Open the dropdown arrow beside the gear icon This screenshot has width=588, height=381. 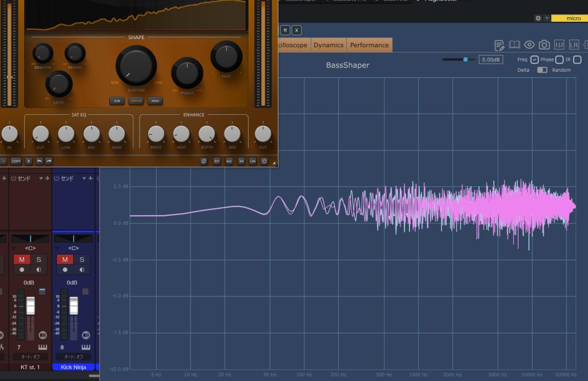coord(547,18)
